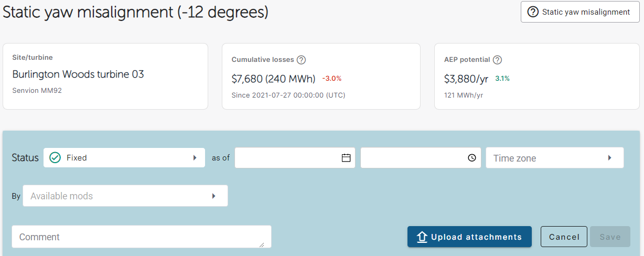644x256 pixels.
Task: Click the clock icon in time field
Action: [472, 158]
